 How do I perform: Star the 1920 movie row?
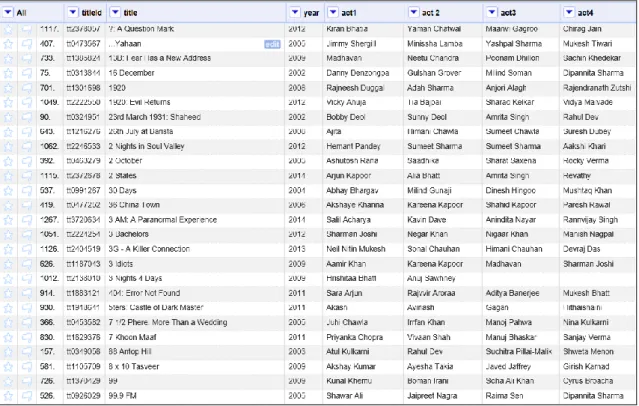click(x=8, y=88)
